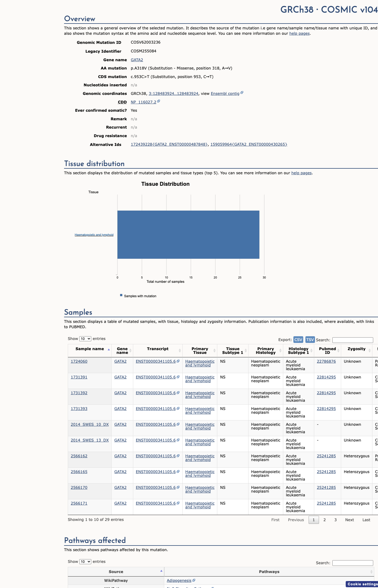This screenshot has height=588, width=378.
Task: Click the sort arrows on Transcript column
Action: (x=180, y=351)
